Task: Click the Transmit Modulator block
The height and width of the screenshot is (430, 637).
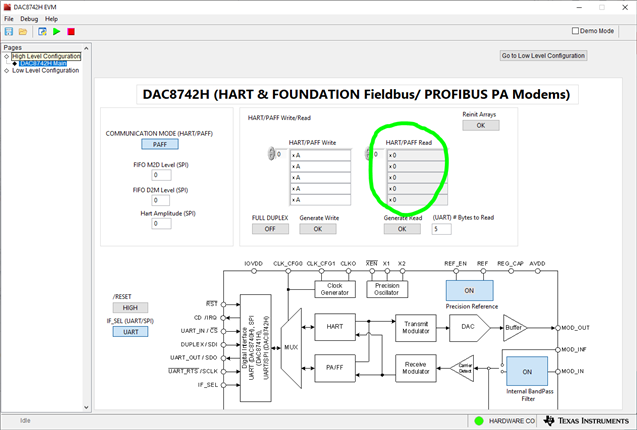Action: click(x=416, y=328)
